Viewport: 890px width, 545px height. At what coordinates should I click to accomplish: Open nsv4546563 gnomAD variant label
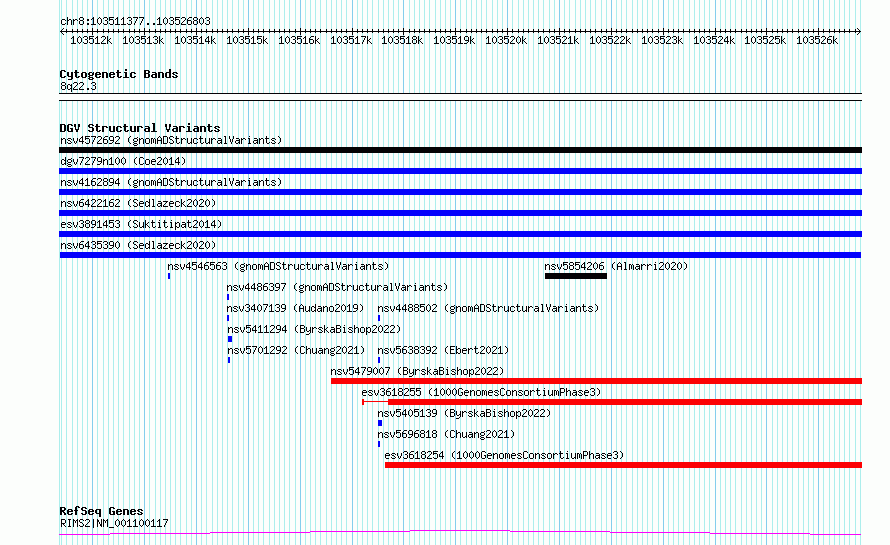coord(278,266)
